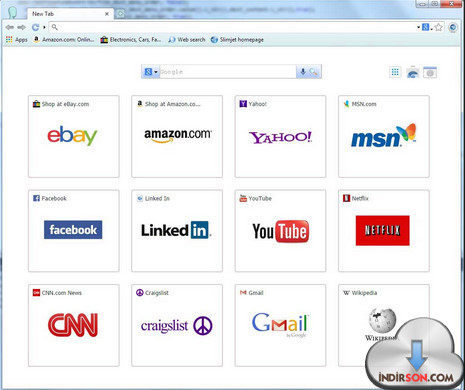Open the Slimjet menu icon at toolbar end
Viewport: 465px width, 390px height.
pos(453,27)
